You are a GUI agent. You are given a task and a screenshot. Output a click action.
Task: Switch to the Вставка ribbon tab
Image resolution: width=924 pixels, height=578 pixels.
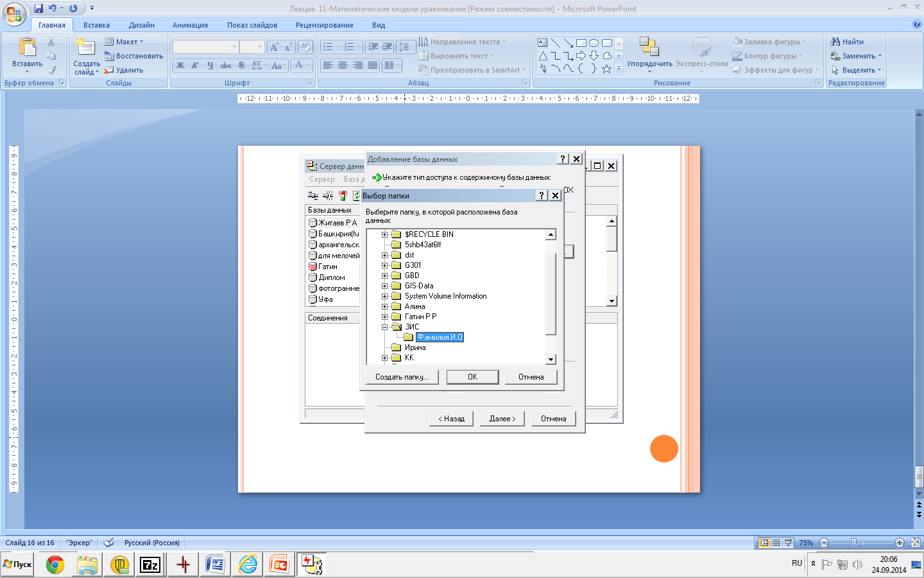[96, 25]
